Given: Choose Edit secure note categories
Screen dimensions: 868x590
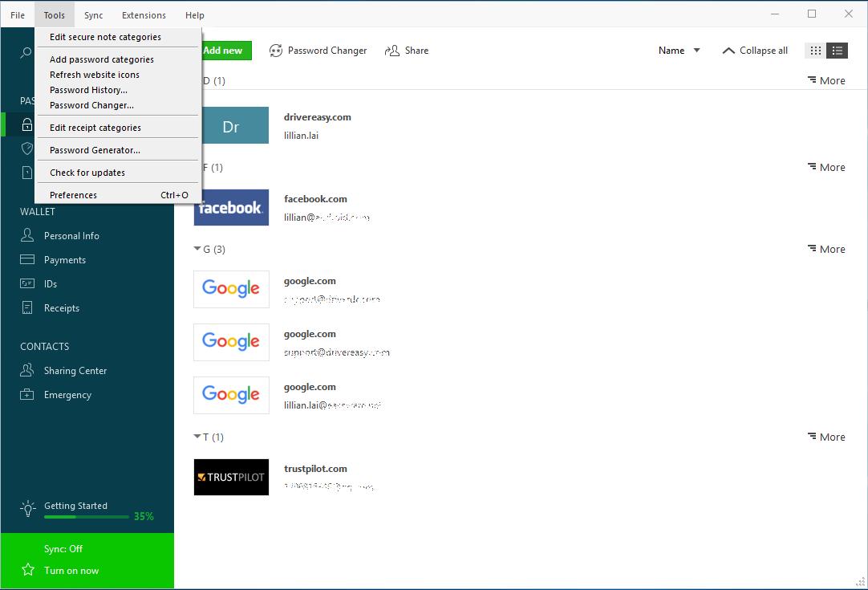Looking at the screenshot, I should pos(118,37).
